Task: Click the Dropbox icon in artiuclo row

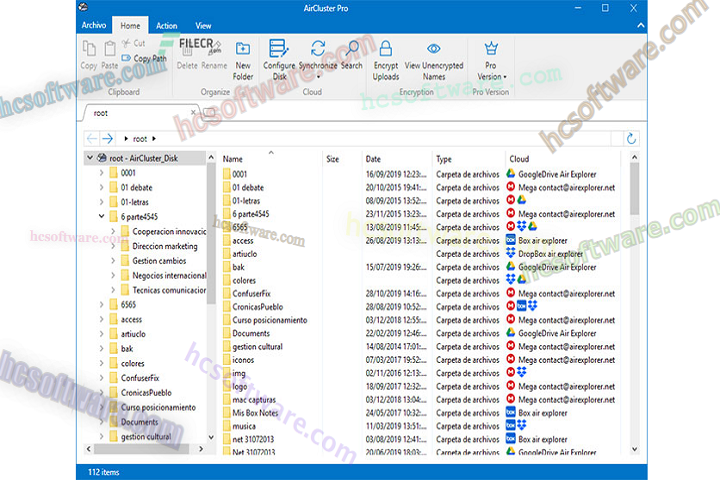Action: coord(511,253)
